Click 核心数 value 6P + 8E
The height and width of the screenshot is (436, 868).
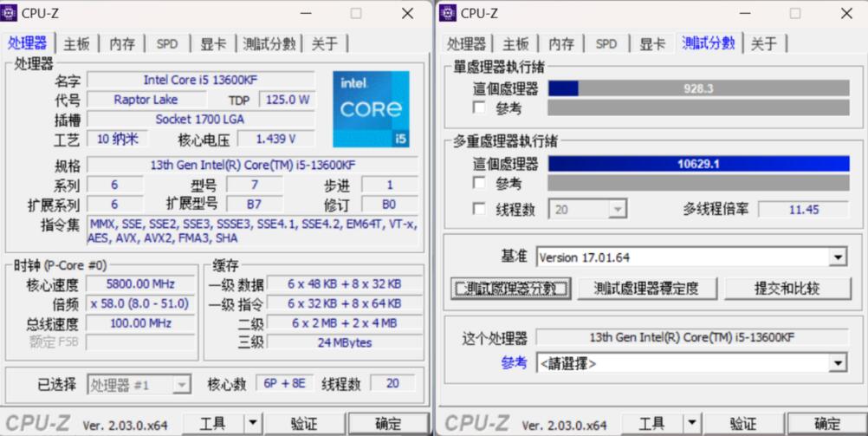click(284, 383)
